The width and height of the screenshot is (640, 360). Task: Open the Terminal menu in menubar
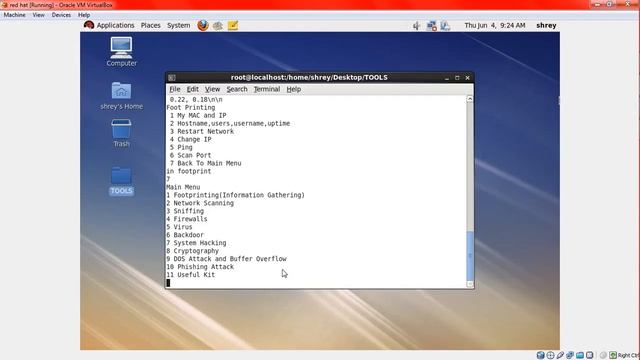(267, 89)
